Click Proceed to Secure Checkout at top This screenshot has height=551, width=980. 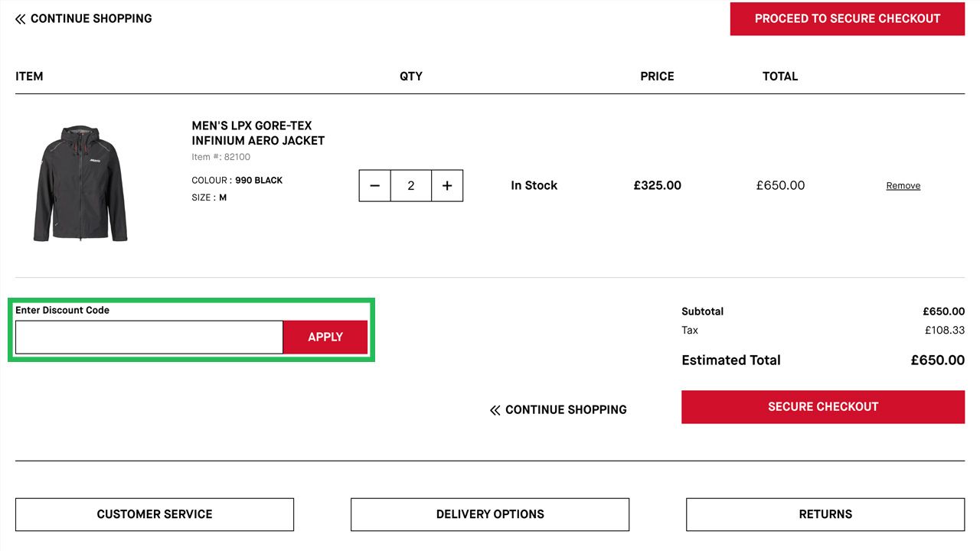pyautogui.click(x=848, y=18)
